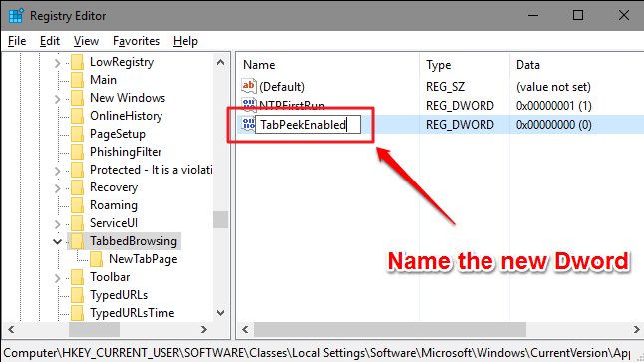Screen dimensions: 644x362
Task: Expand the Toolbar key
Action: click(57, 278)
